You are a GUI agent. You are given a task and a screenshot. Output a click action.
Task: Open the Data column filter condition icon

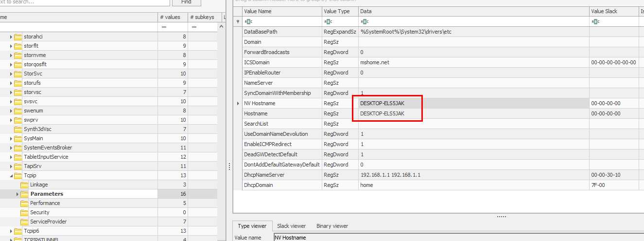point(364,21)
